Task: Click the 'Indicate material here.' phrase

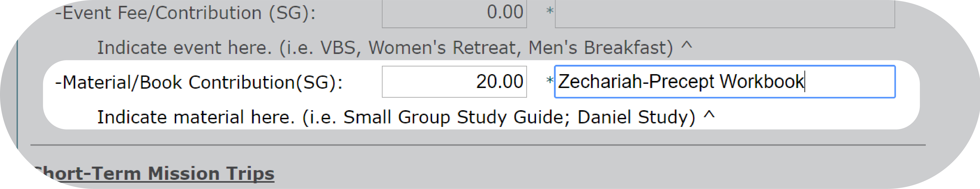Action: pos(196,117)
